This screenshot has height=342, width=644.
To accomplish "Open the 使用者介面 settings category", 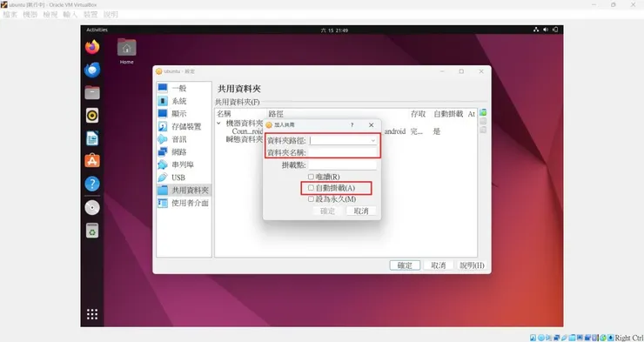I will tap(184, 203).
